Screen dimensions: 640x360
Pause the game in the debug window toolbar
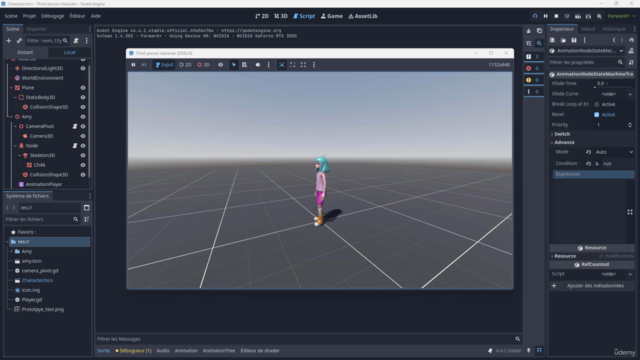[x=133, y=64]
